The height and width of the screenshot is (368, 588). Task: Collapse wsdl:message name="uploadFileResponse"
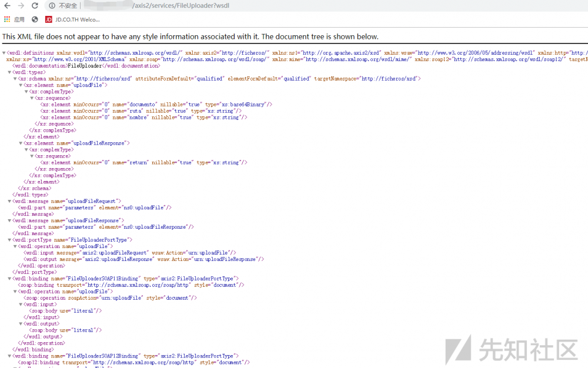pyautogui.click(x=10, y=220)
